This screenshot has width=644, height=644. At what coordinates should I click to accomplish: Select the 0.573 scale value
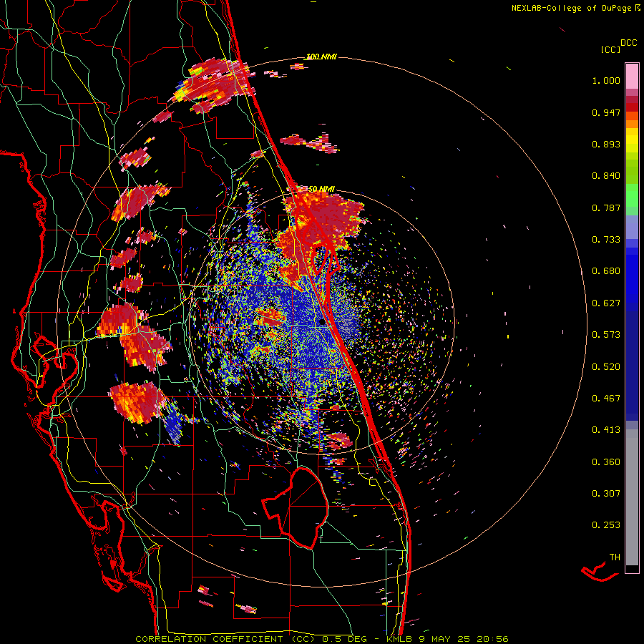pyautogui.click(x=606, y=335)
